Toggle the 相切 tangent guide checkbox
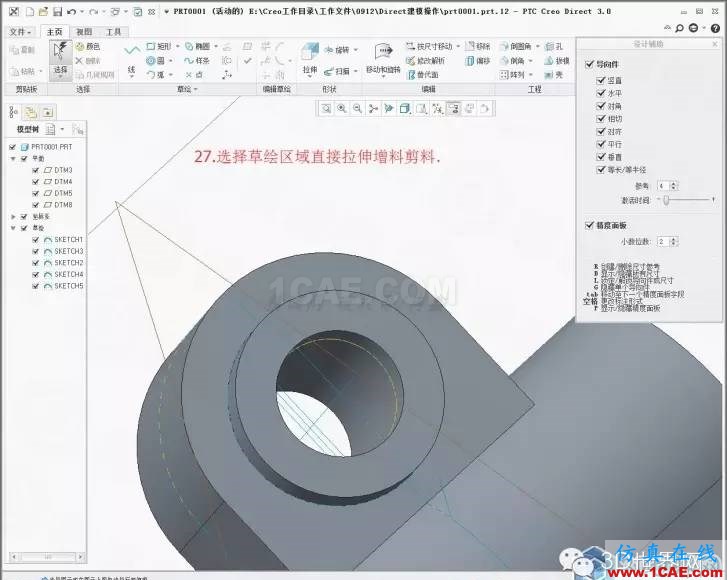The image size is (727, 580). click(601, 119)
